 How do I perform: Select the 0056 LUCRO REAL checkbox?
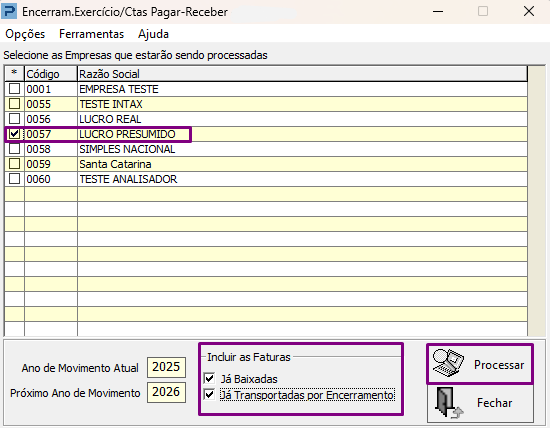[x=14, y=119]
